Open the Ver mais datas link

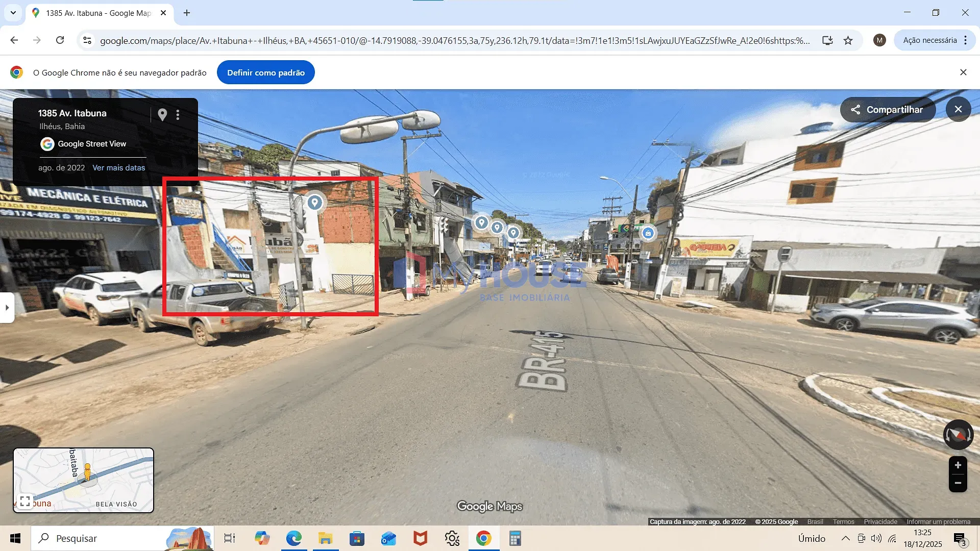(x=118, y=168)
